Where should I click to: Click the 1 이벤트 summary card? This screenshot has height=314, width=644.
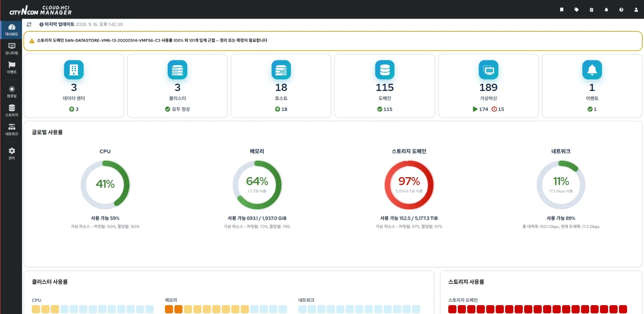coord(592,86)
